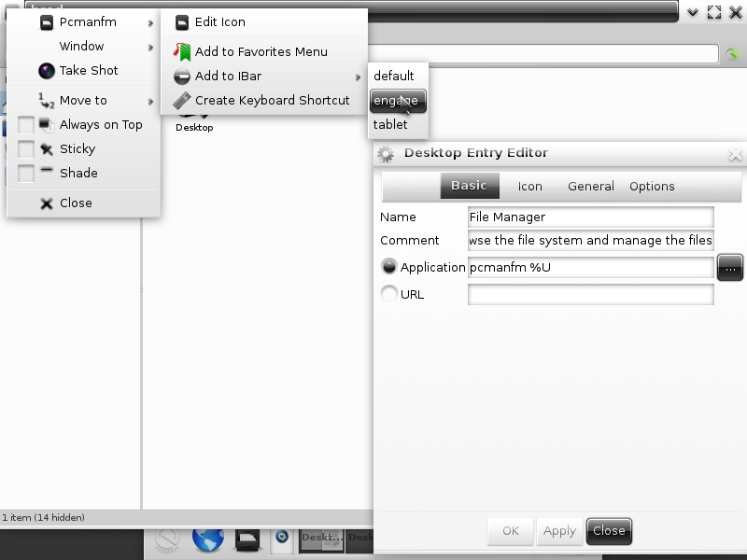This screenshot has width=747, height=560.
Task: Click the file manager address bar
Action: point(543,53)
